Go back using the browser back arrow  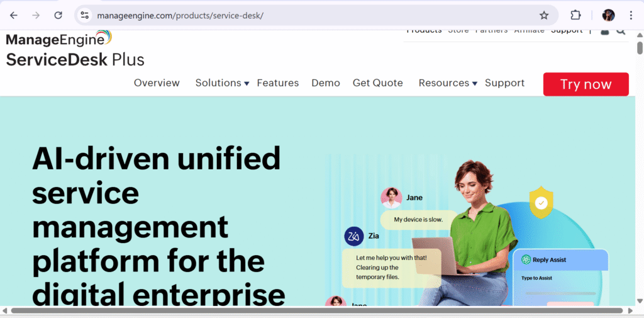pyautogui.click(x=14, y=16)
